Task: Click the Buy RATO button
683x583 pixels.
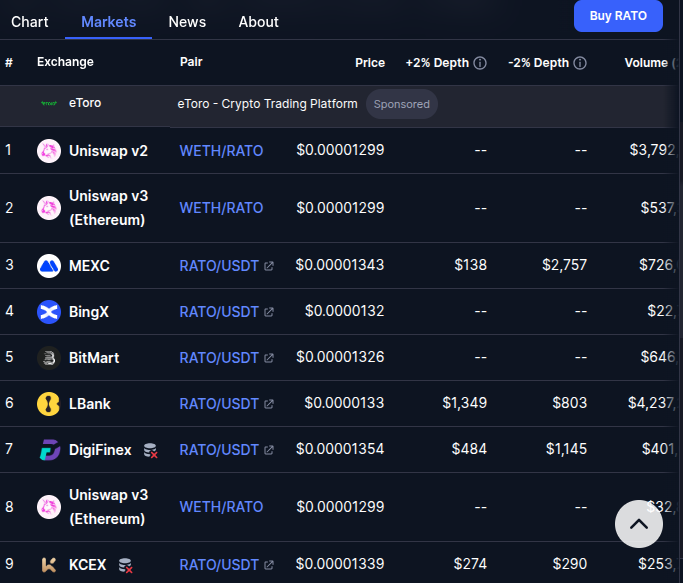Action: click(618, 16)
